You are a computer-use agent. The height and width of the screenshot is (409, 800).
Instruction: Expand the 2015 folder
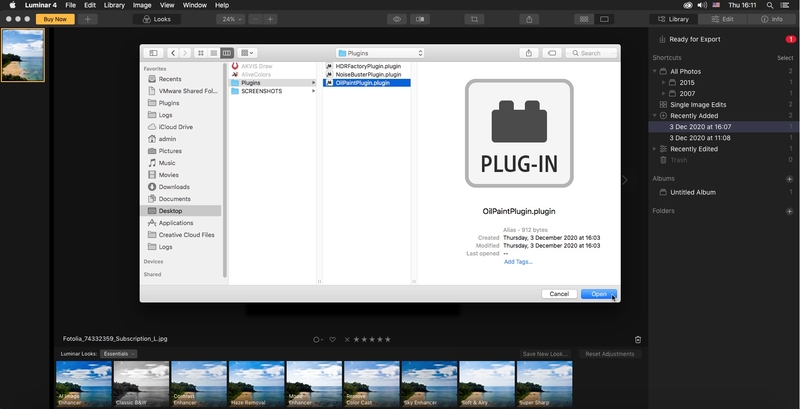pyautogui.click(x=663, y=82)
